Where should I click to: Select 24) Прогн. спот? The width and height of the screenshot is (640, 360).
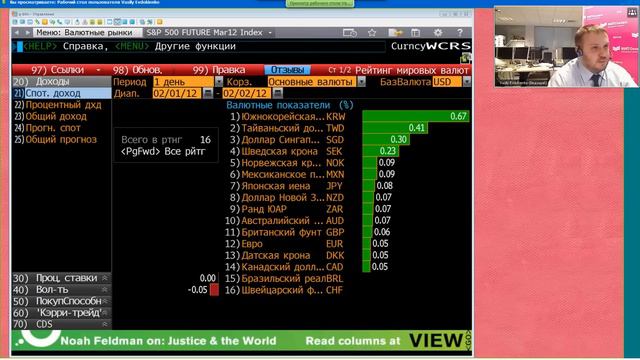click(x=47, y=128)
